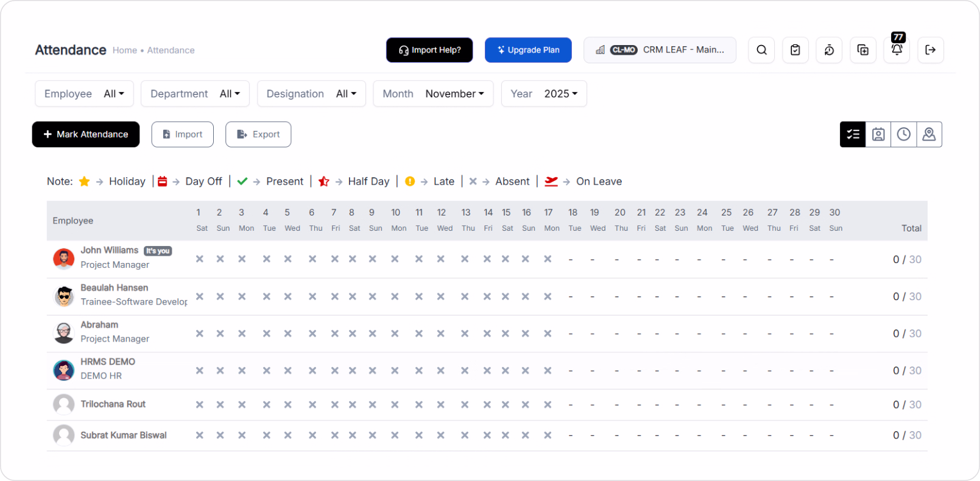This screenshot has width=980, height=481.
Task: Open the Year 2025 dropdown
Action: pos(560,94)
